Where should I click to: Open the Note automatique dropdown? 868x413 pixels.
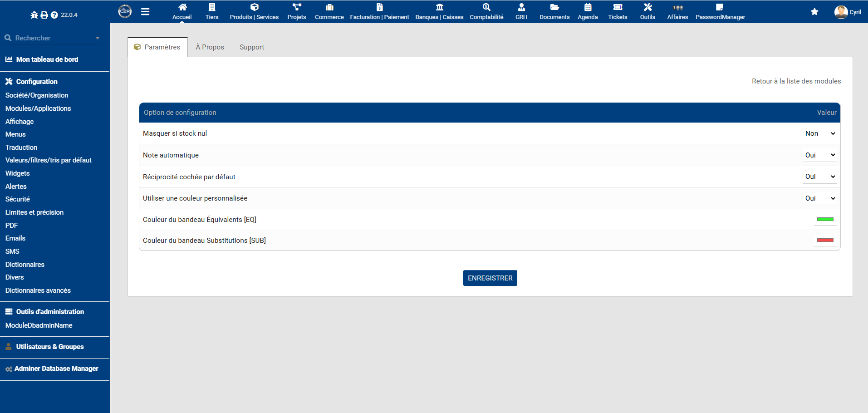point(819,155)
